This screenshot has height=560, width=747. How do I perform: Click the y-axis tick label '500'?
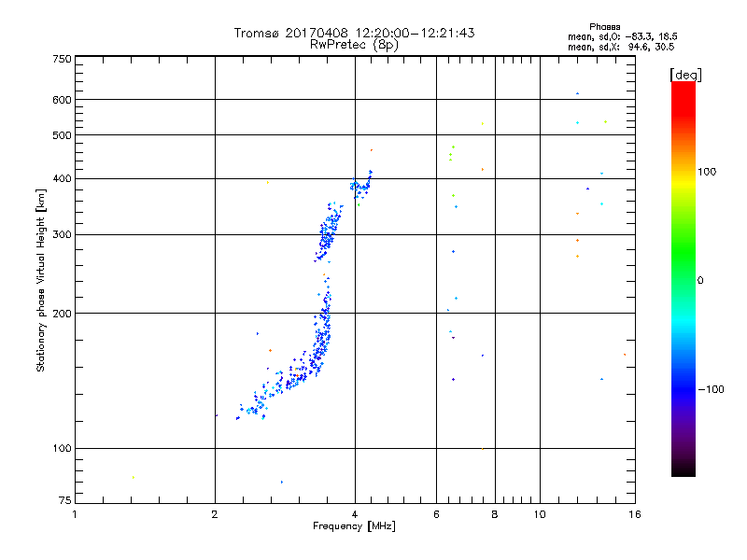[62, 135]
